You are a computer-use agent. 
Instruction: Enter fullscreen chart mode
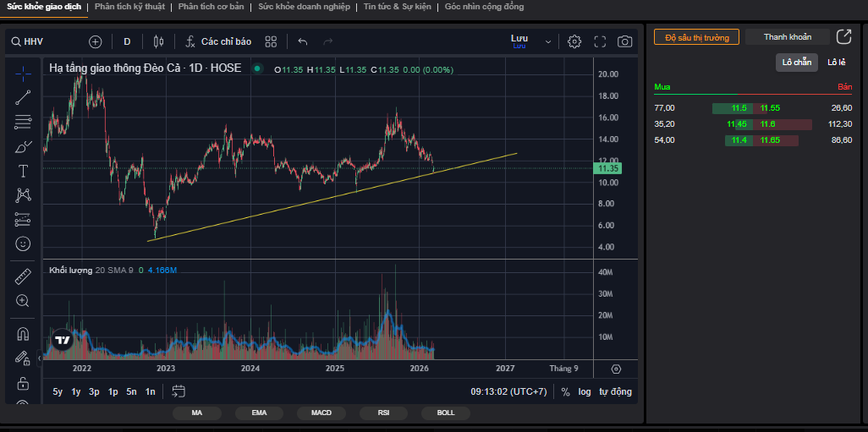tap(600, 41)
